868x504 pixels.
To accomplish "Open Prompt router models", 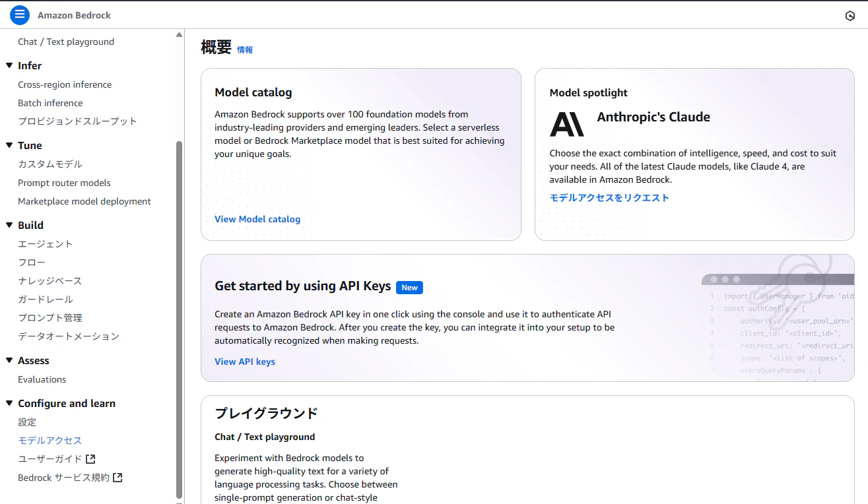I will [x=64, y=183].
